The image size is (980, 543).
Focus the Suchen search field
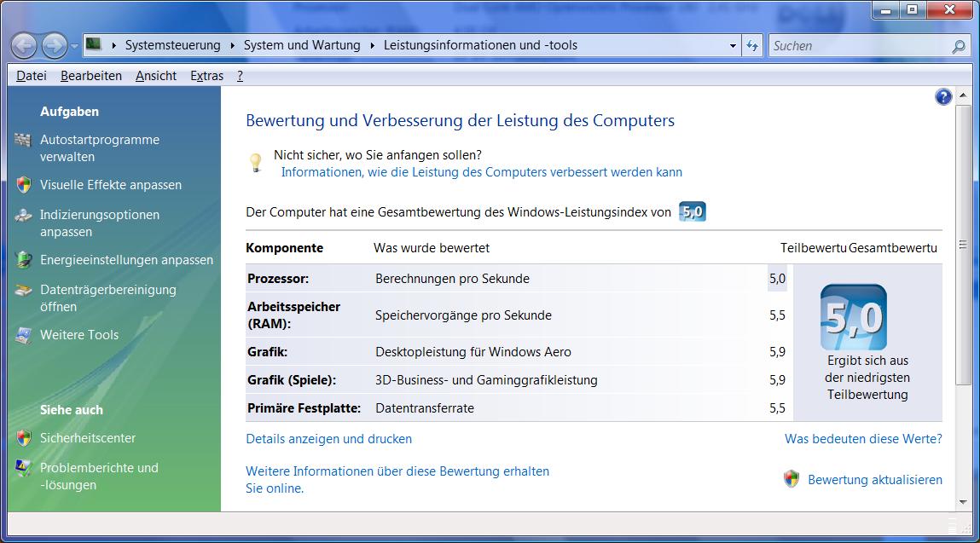[x=860, y=46]
